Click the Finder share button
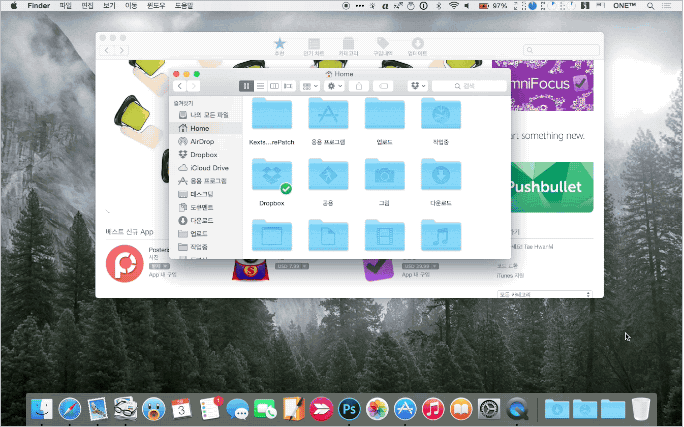The height and width of the screenshot is (427, 684). [359, 86]
